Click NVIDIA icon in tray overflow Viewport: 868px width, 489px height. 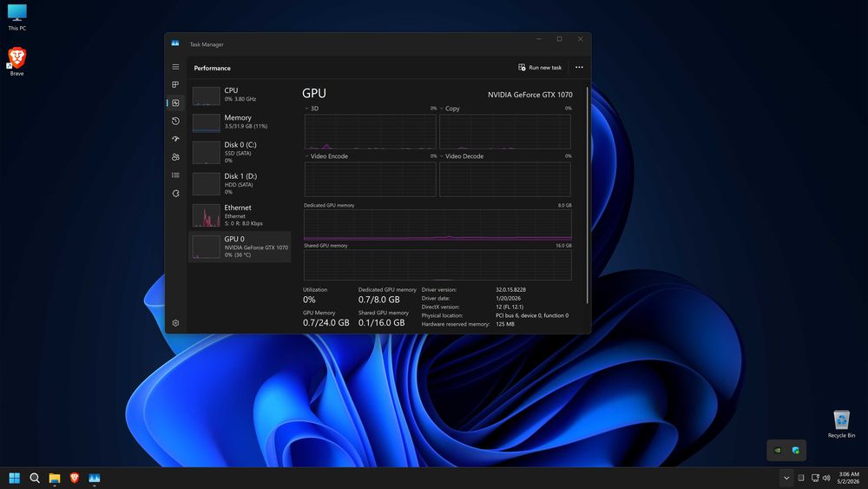click(x=778, y=450)
